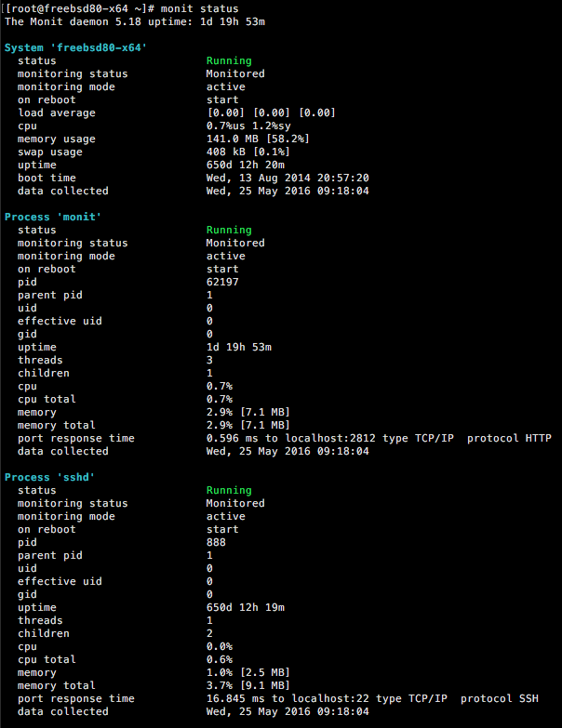Click the System 'freebsd80-x64' header
This screenshot has width=562, height=728.
(x=75, y=47)
